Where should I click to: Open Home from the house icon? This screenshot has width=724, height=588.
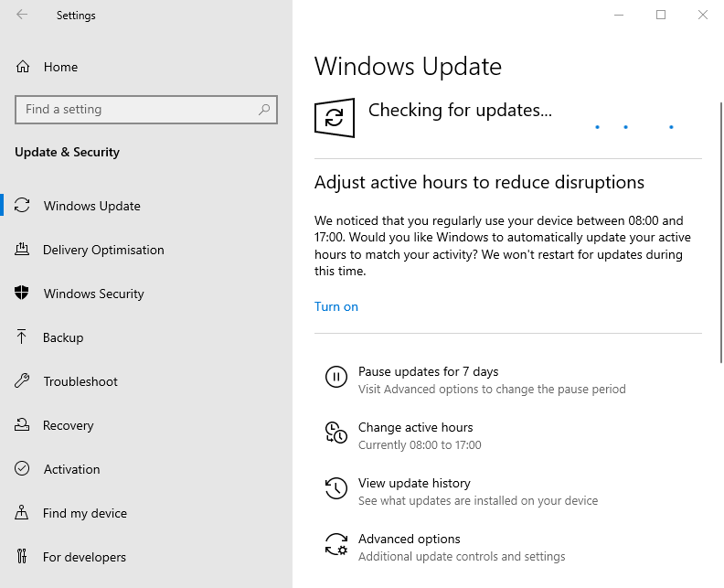pyautogui.click(x=23, y=67)
